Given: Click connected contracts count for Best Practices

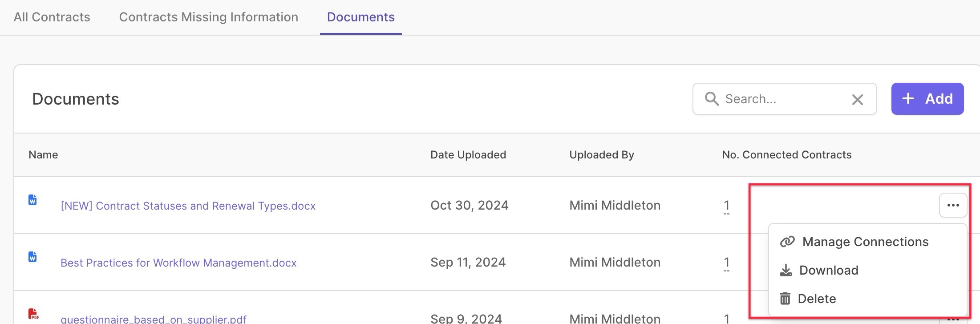Looking at the screenshot, I should [x=726, y=263].
